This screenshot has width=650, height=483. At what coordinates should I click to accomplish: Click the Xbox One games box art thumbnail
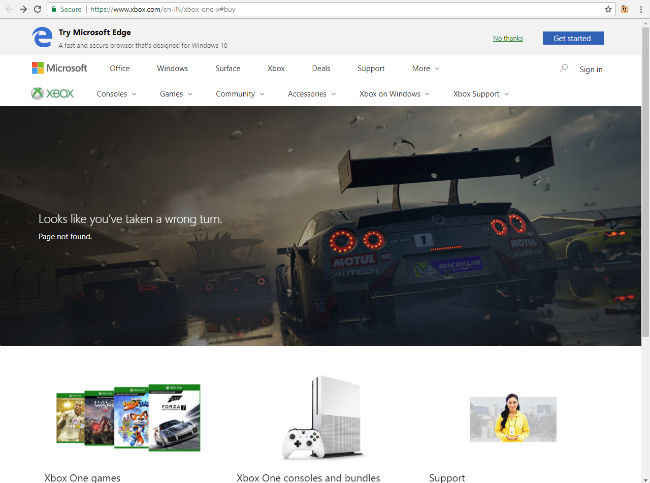(x=128, y=417)
